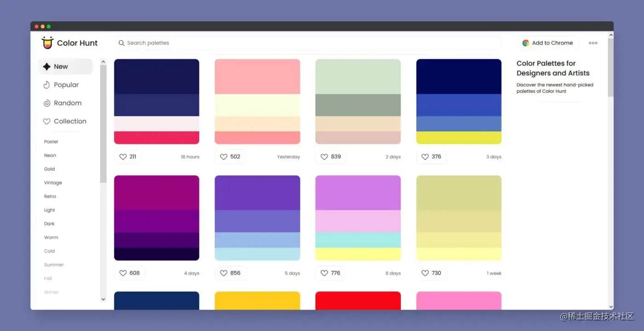
Task: Like the palette with 211 likes
Action: [123, 157]
